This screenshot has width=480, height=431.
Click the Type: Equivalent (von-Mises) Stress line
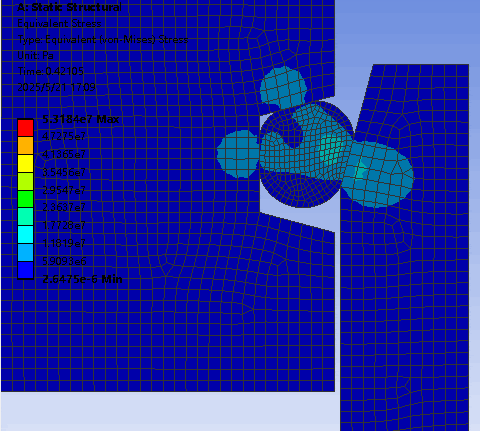point(103,40)
